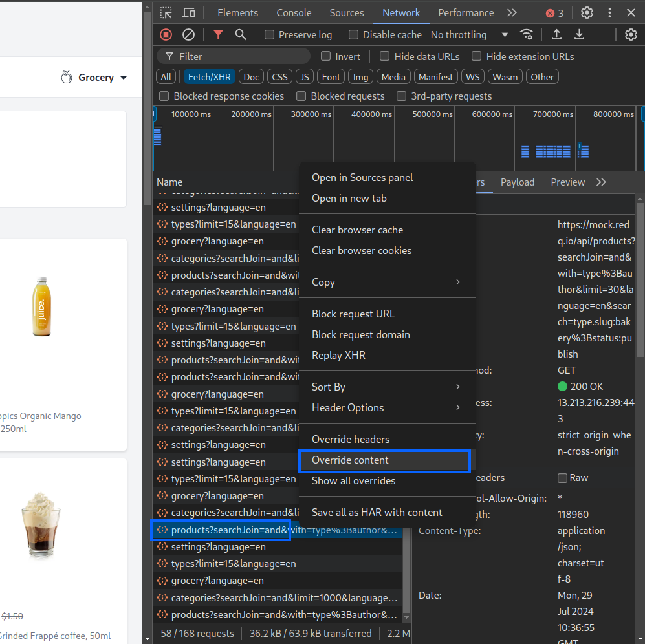Open network conditions wifi icon
Screen dimensions: 645x644
[527, 34]
